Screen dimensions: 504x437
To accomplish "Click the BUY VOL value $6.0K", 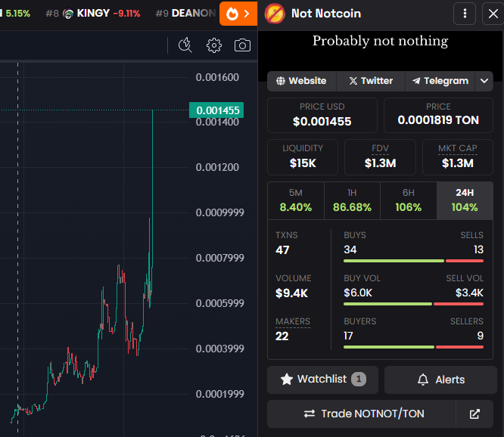I will 358,293.
